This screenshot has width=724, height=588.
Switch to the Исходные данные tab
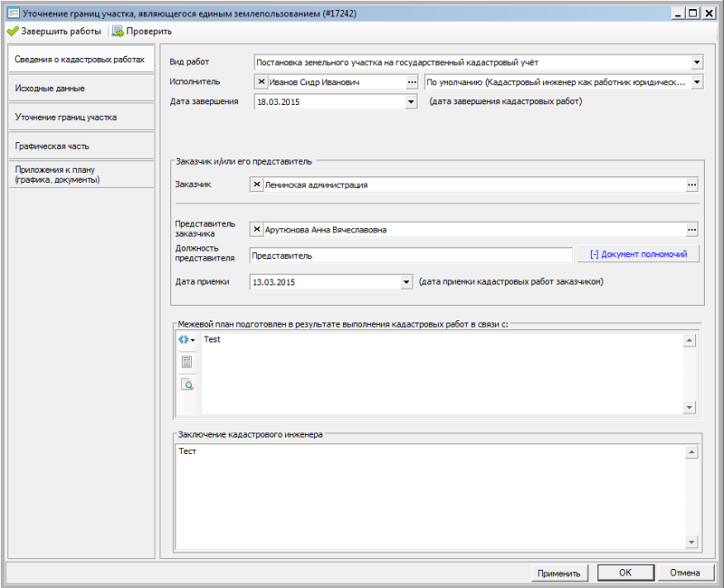tap(80, 89)
